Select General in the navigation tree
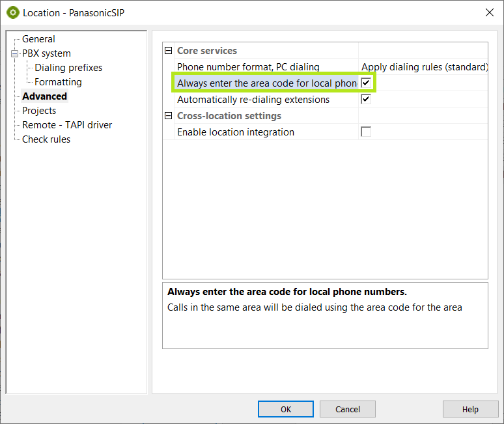The image size is (504, 424). pyautogui.click(x=38, y=39)
